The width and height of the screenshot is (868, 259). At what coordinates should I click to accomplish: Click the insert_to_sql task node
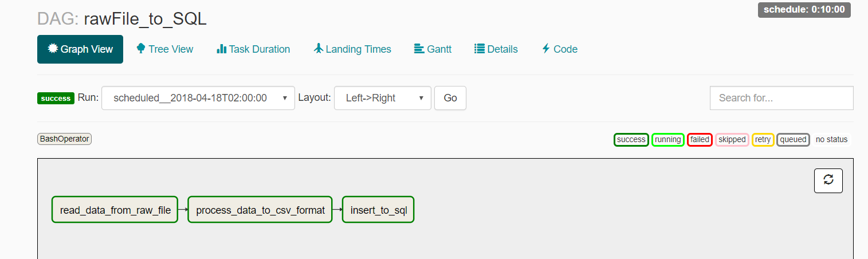point(378,210)
